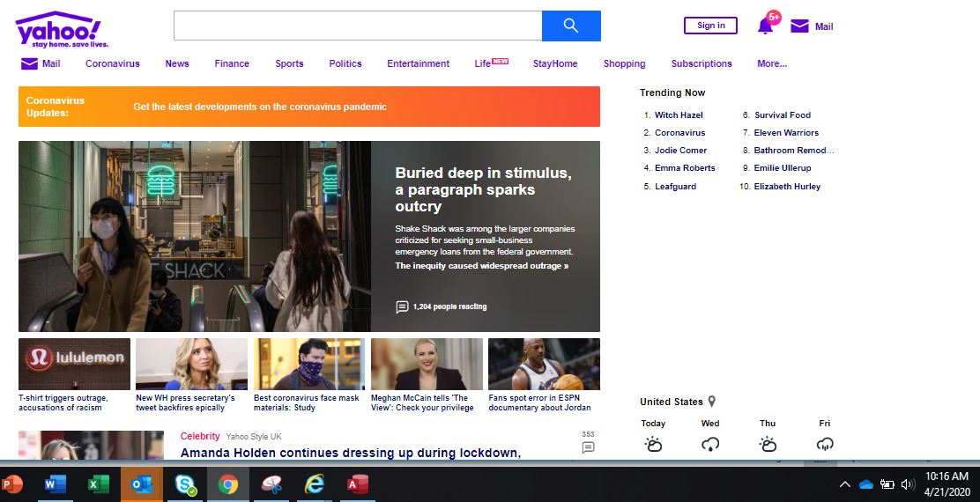The width and height of the screenshot is (980, 502).
Task: Open the Witch Hazel trending link
Action: [x=679, y=115]
